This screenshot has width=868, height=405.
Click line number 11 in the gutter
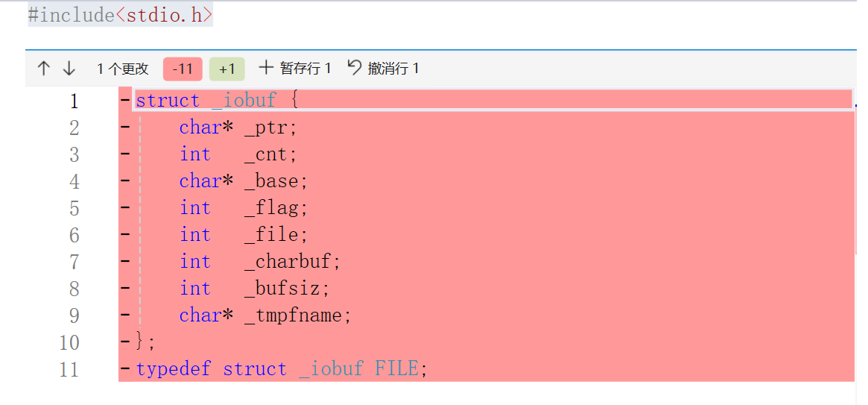[x=69, y=369]
